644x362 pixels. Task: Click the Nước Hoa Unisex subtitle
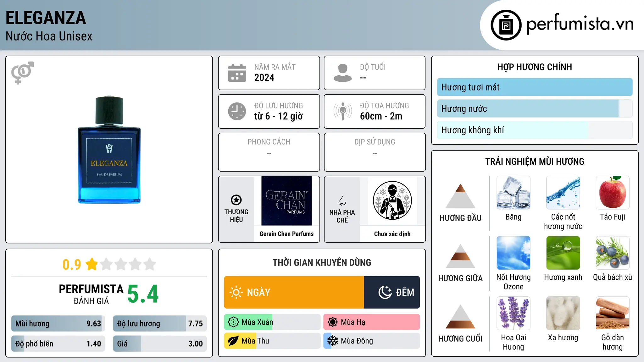tap(49, 36)
